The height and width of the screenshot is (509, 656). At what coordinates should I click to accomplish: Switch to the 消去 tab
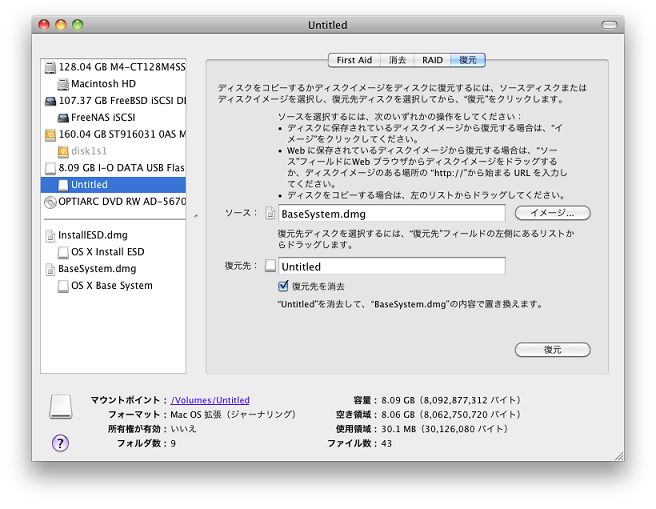397,60
